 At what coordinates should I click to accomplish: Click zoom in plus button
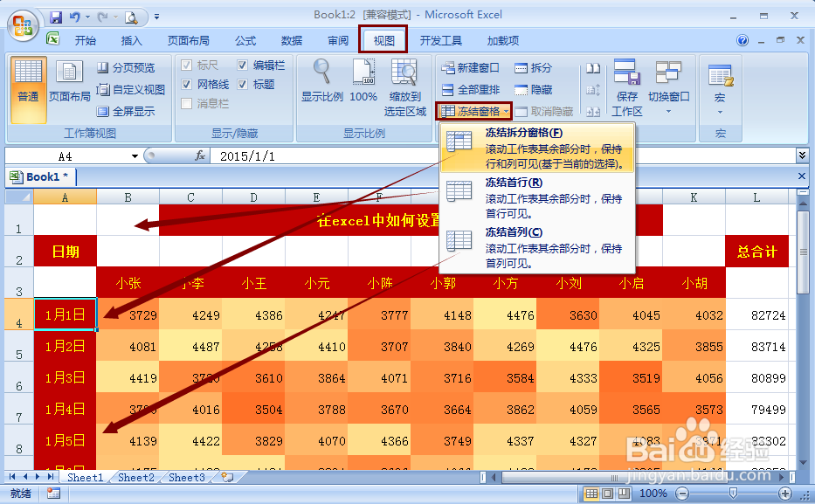784,494
